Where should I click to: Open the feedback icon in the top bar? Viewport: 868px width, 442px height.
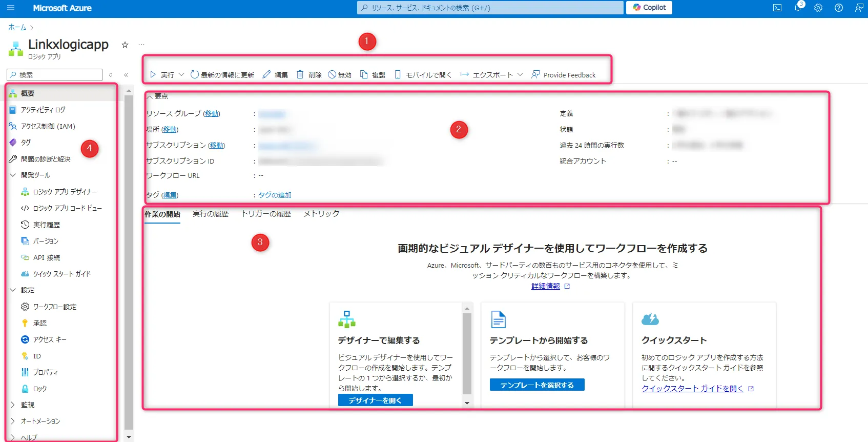(859, 8)
